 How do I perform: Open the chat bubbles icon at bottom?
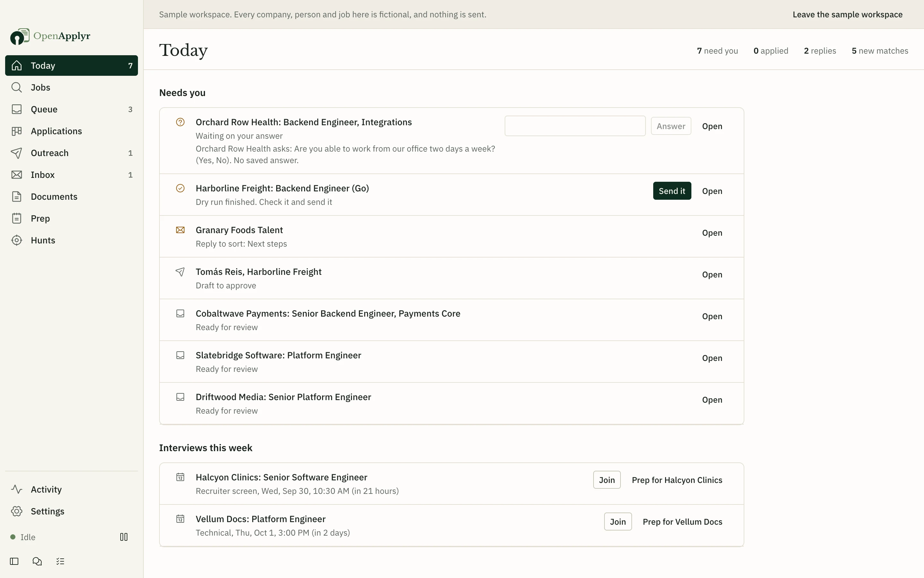(x=37, y=561)
